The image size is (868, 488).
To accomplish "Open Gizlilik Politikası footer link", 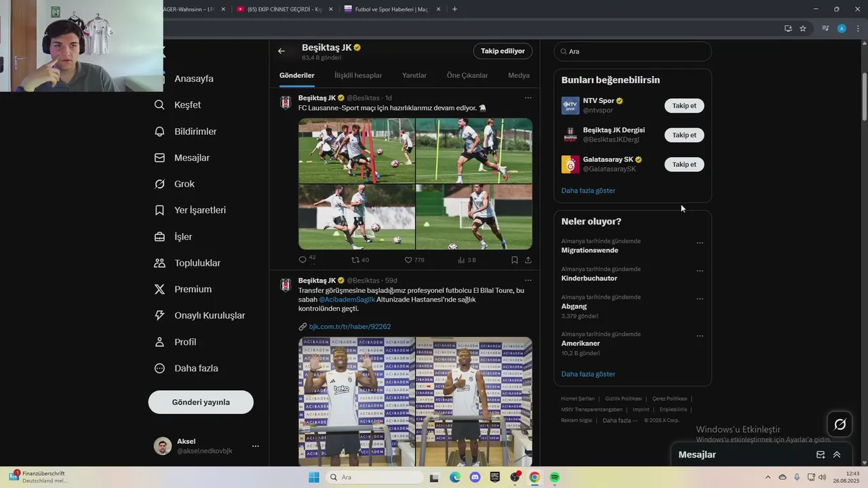I will 623,399.
